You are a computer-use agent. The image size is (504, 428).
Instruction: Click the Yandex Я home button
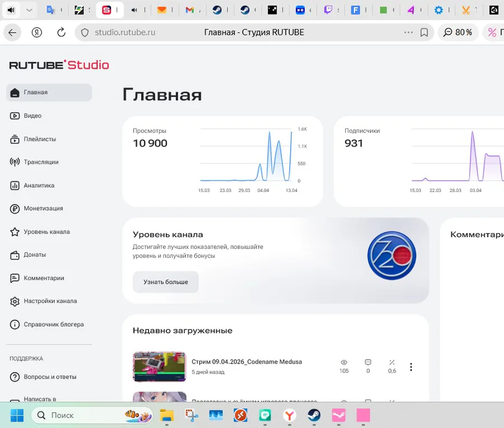click(x=36, y=32)
